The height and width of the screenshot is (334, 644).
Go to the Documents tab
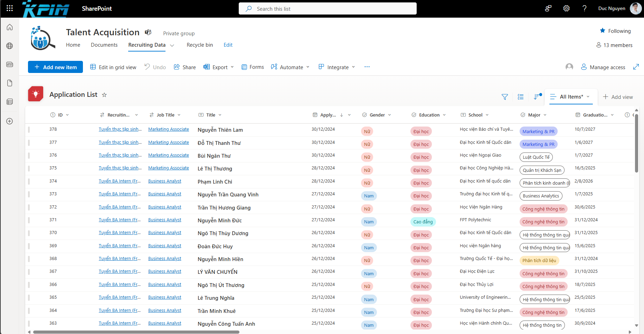pos(104,45)
